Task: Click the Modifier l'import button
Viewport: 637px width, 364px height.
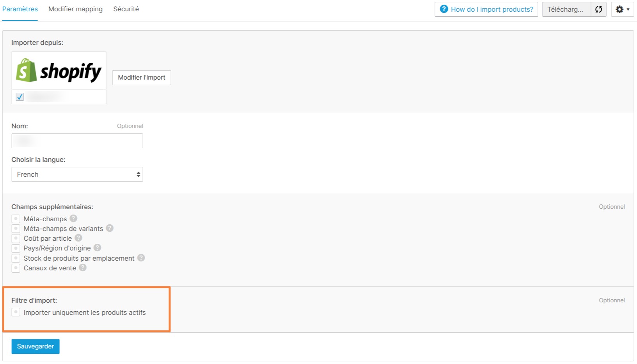Action: pos(142,77)
